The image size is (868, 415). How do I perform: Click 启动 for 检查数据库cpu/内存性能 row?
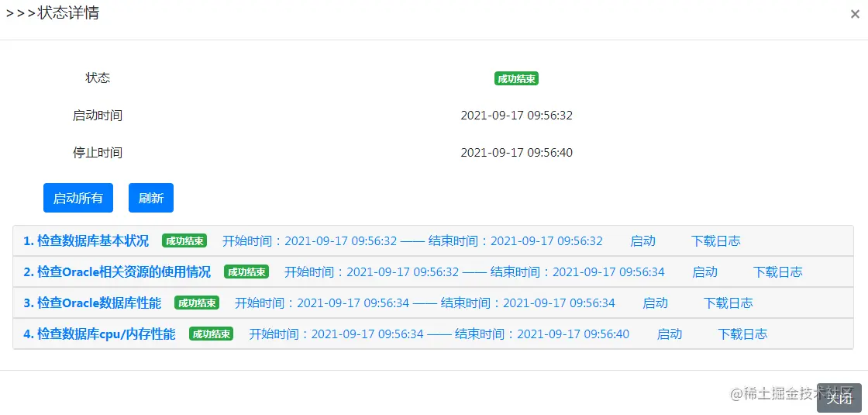(670, 334)
